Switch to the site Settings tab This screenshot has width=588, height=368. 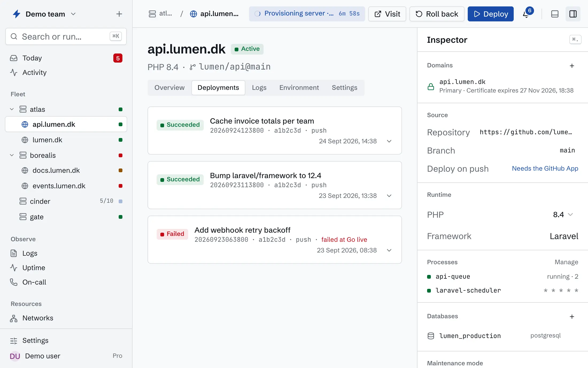tap(345, 87)
